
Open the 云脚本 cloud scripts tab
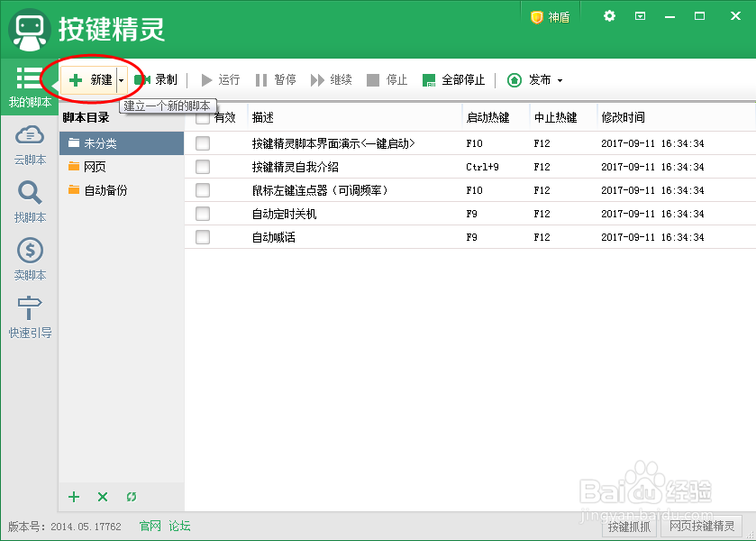point(30,145)
